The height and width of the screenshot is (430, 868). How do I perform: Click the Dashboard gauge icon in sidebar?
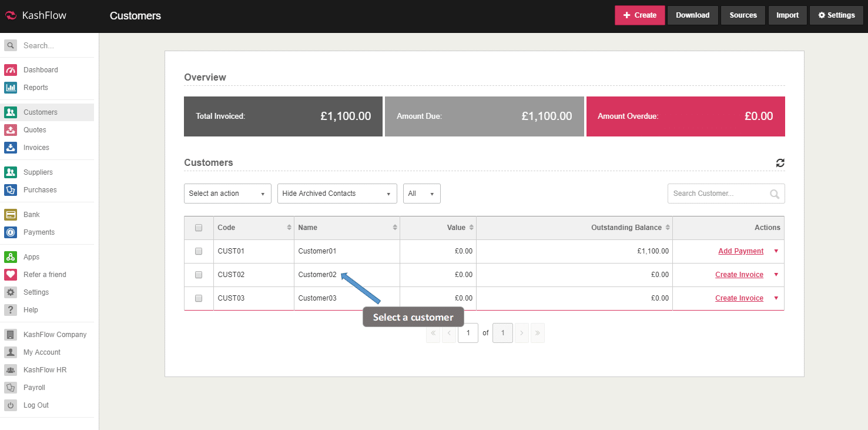pos(11,70)
